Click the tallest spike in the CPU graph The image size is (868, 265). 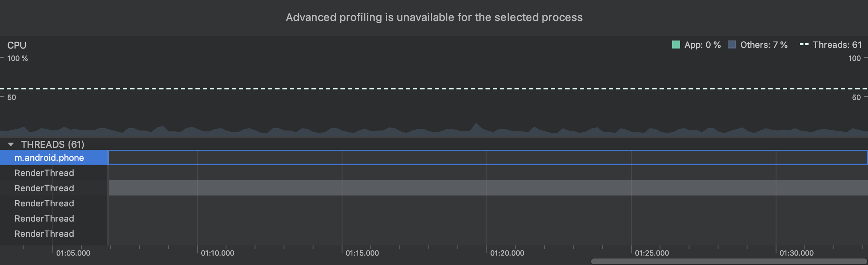click(x=476, y=126)
